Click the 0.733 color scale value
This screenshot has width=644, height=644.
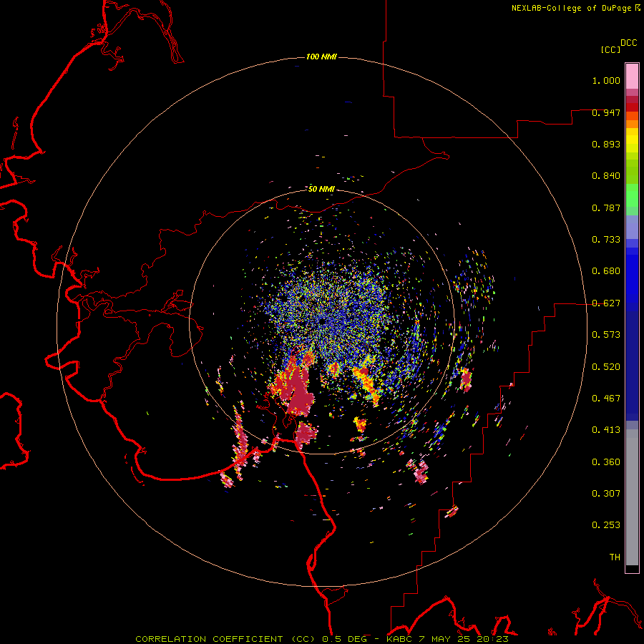tap(606, 240)
